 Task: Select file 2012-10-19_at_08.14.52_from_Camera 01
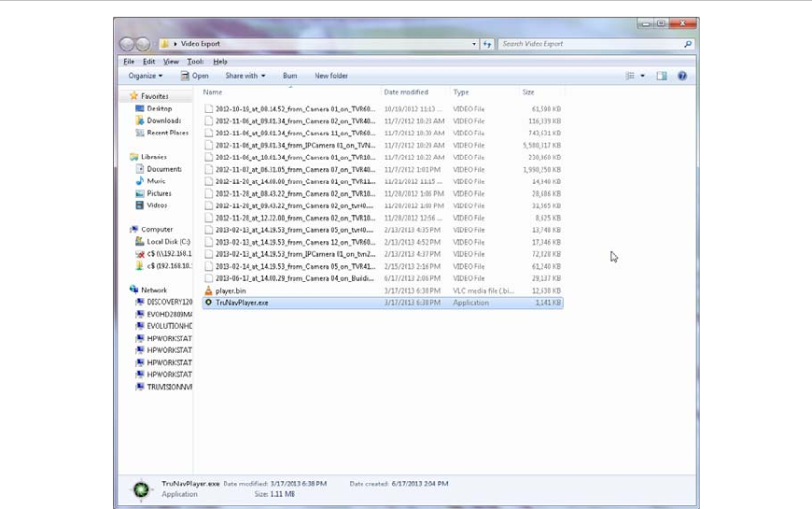coord(295,109)
